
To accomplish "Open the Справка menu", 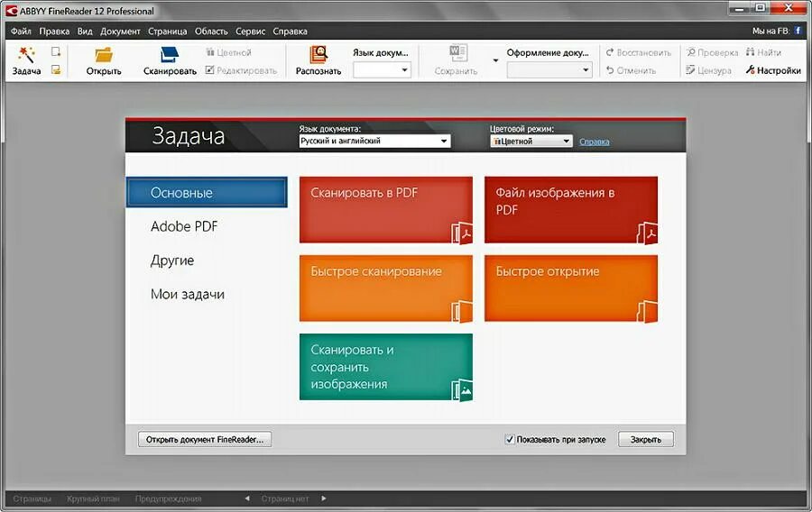I will pos(290,31).
